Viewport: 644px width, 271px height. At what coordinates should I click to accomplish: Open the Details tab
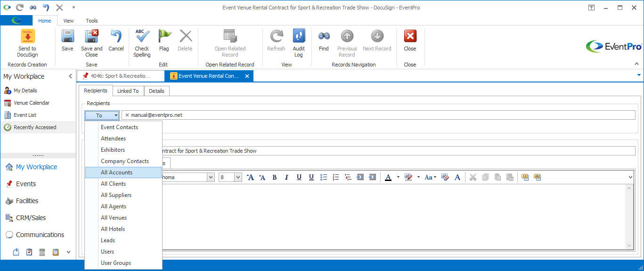156,91
